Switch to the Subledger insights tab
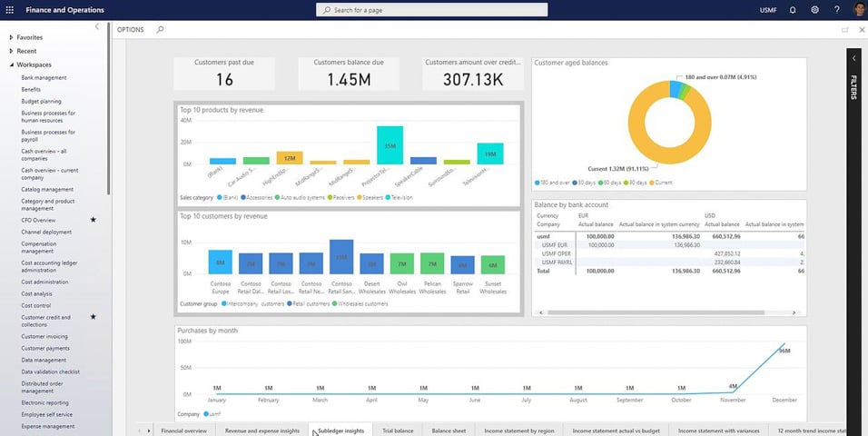 click(x=341, y=431)
